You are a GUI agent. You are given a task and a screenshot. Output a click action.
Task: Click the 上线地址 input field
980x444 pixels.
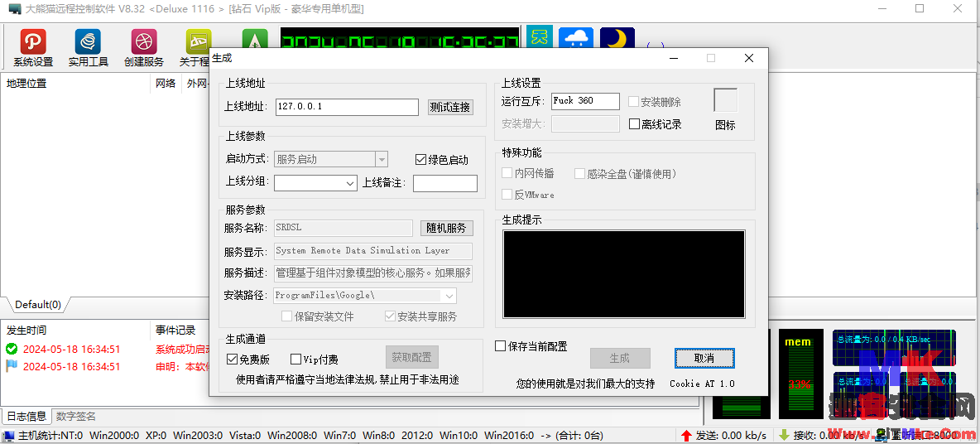(x=347, y=107)
